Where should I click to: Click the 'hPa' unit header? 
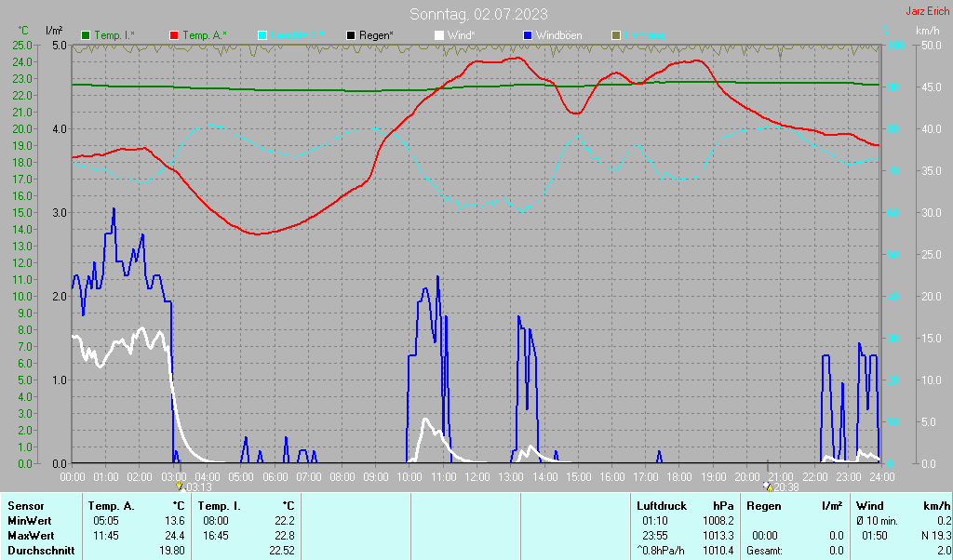click(723, 506)
